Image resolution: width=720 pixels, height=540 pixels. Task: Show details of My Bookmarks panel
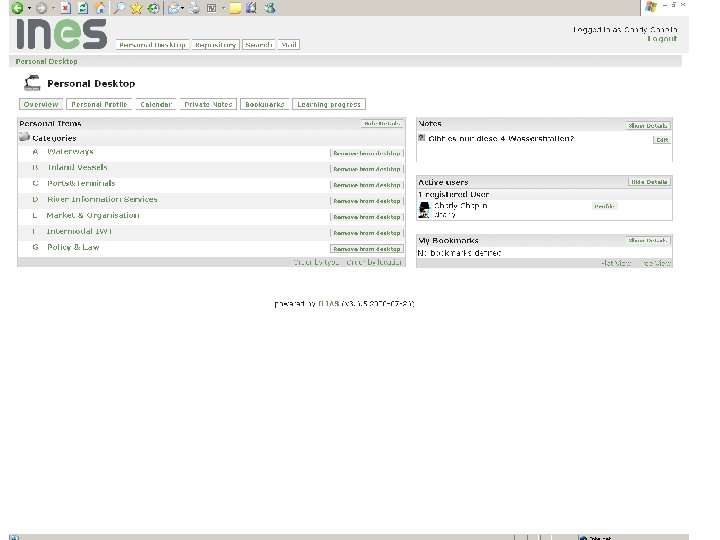tap(648, 240)
